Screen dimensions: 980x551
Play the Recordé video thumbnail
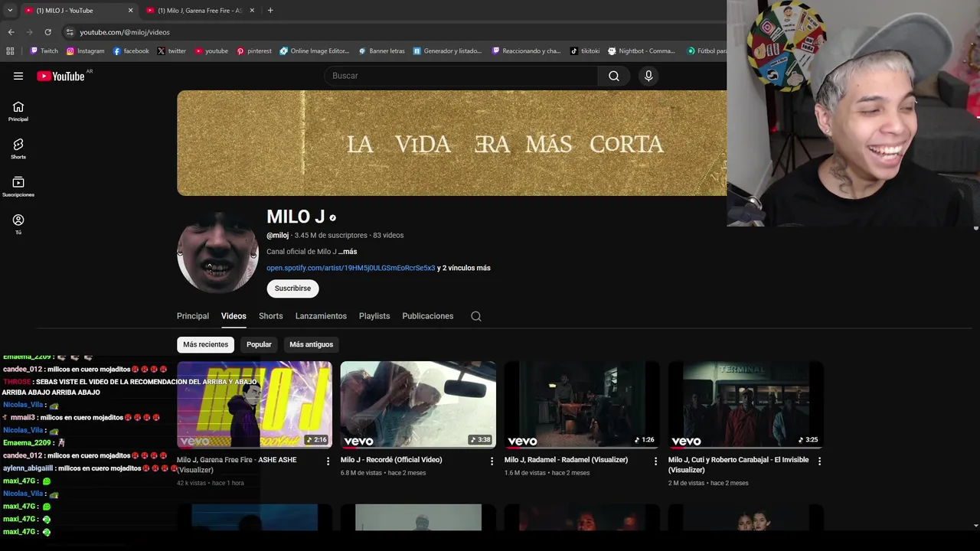[418, 405]
